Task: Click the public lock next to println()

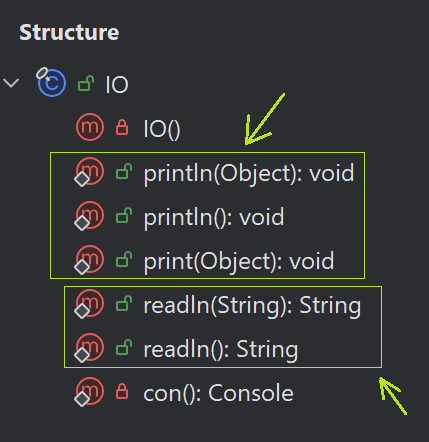Action: tap(124, 216)
